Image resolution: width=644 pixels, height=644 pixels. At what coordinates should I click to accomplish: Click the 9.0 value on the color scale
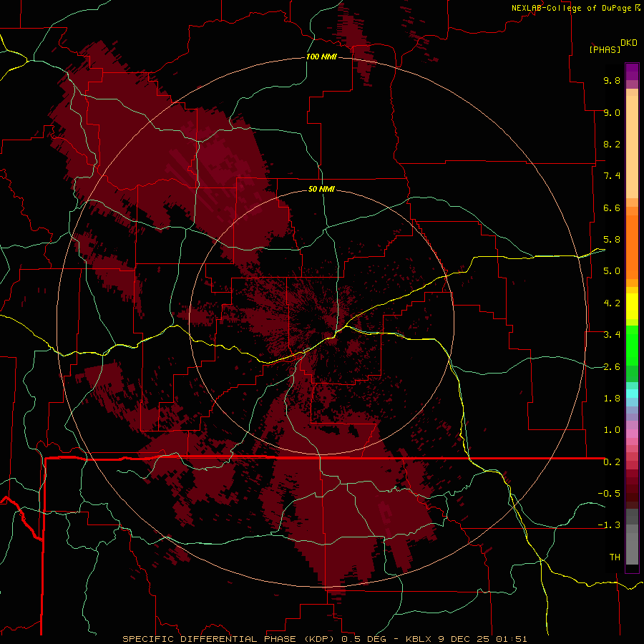click(612, 112)
